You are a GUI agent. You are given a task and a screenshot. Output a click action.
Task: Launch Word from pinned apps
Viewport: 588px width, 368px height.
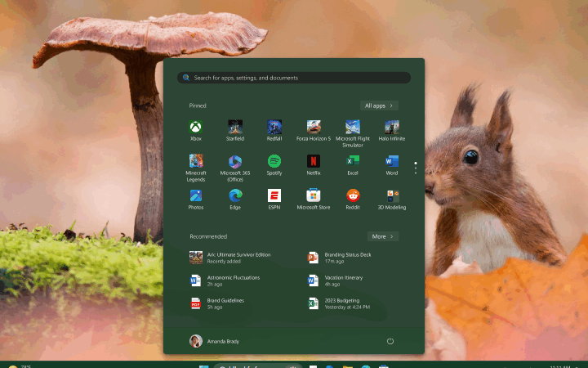click(x=392, y=164)
